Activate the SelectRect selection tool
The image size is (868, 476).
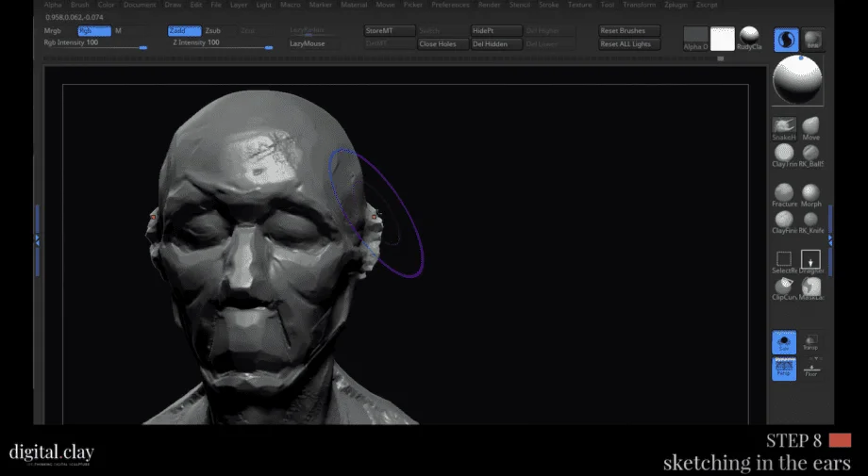783,258
